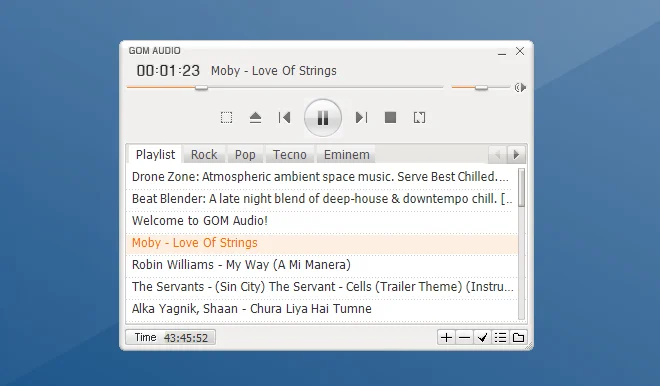Viewport: 660px width, 386px height.
Task: Minimize the GOM Audio window
Action: click(502, 52)
